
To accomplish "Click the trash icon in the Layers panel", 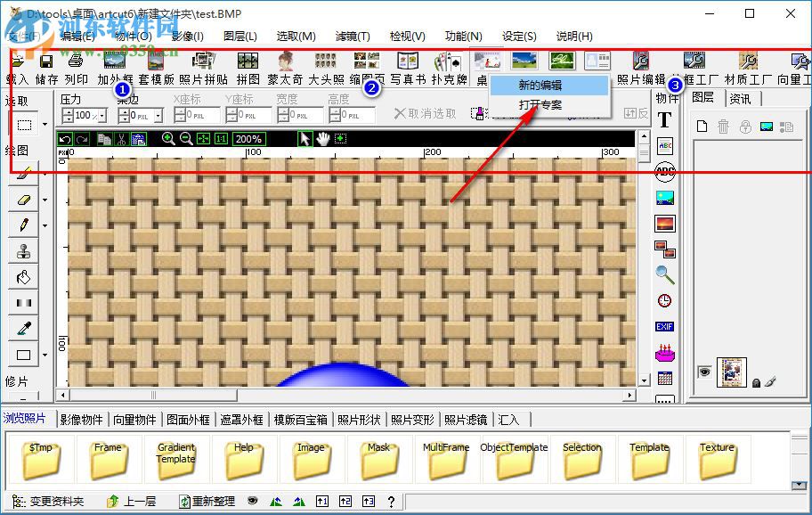I will pos(723,127).
